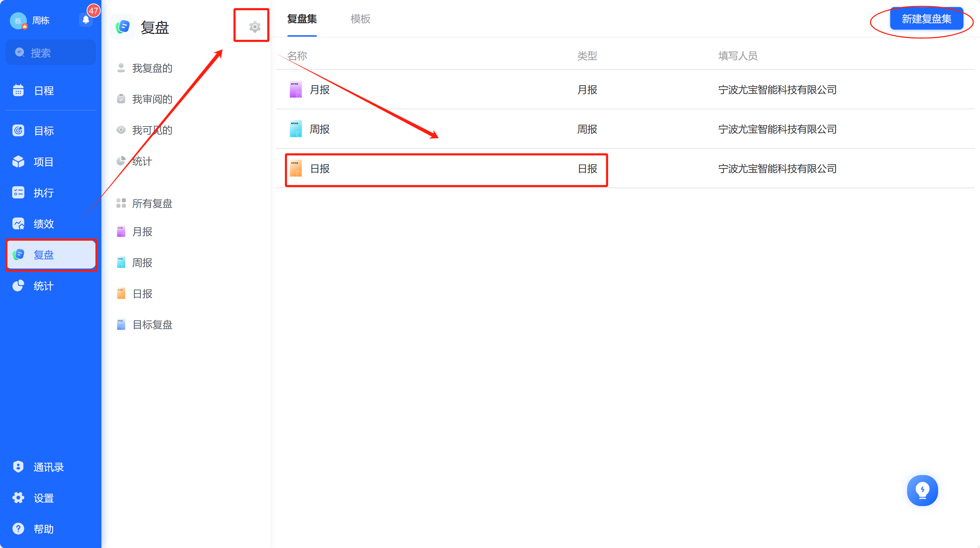980x548 pixels.
Task: Click the 名称 column header
Action: point(297,56)
